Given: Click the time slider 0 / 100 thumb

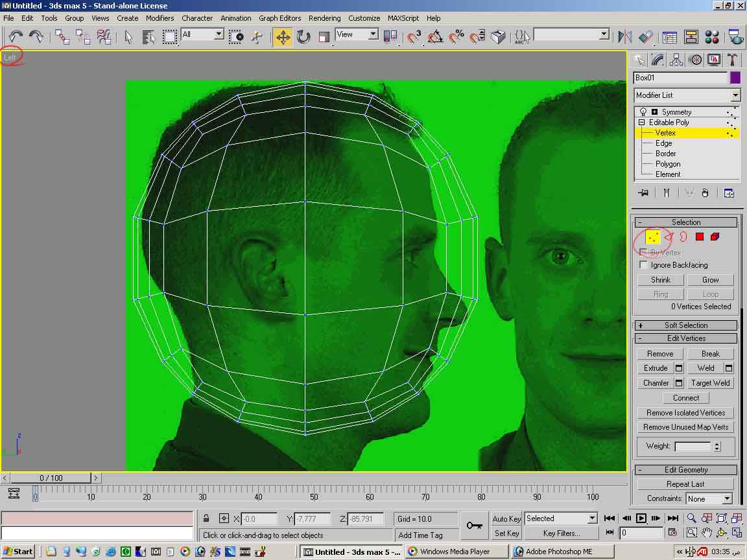Looking at the screenshot, I should click(51, 478).
